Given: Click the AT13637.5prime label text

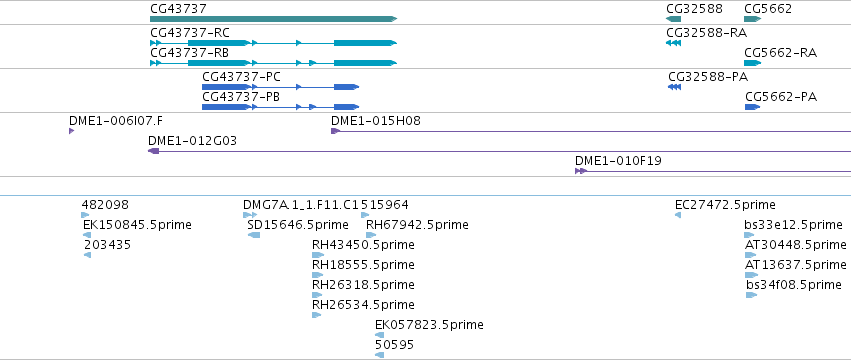Looking at the screenshot, I should 796,264.
